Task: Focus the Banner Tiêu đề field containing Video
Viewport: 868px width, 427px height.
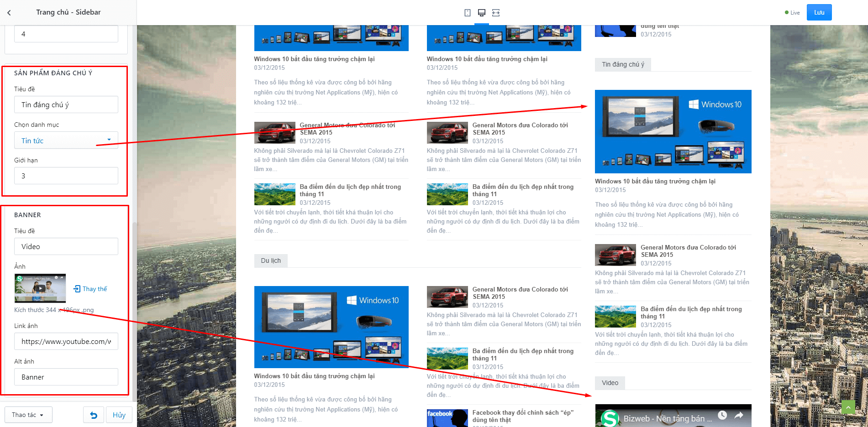Action: tap(66, 246)
